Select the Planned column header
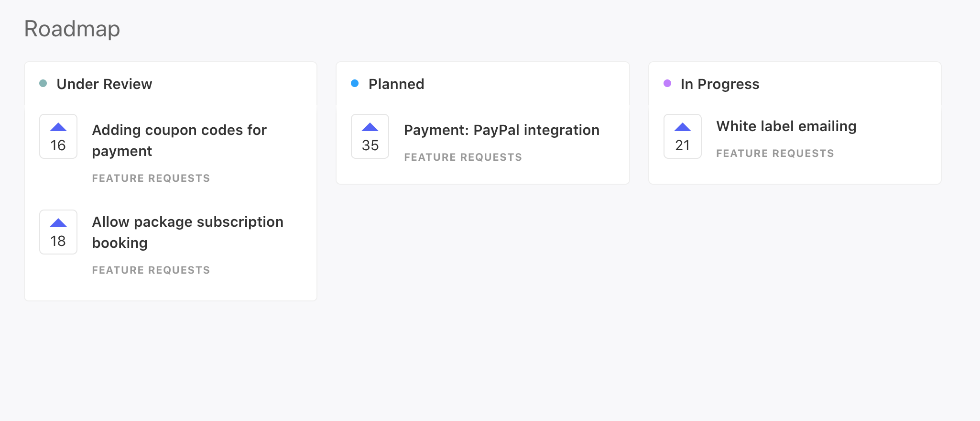980x421 pixels. tap(396, 84)
